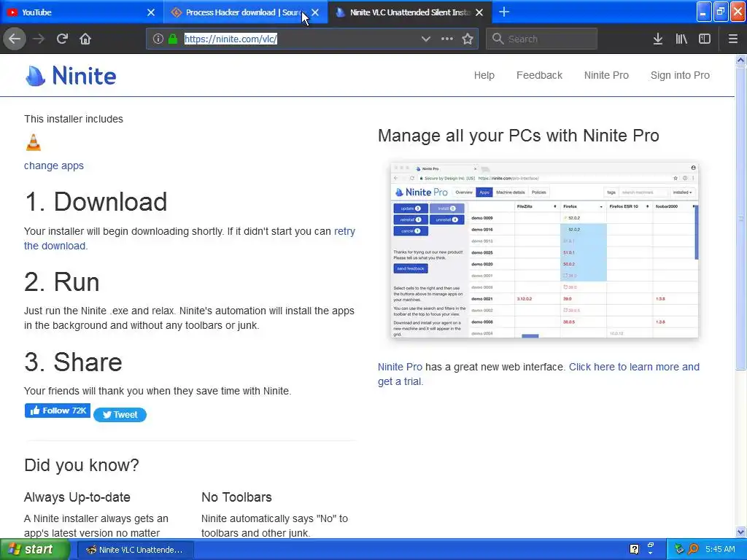
Task: Click Facebook Follow 72K button
Action: [x=57, y=411]
